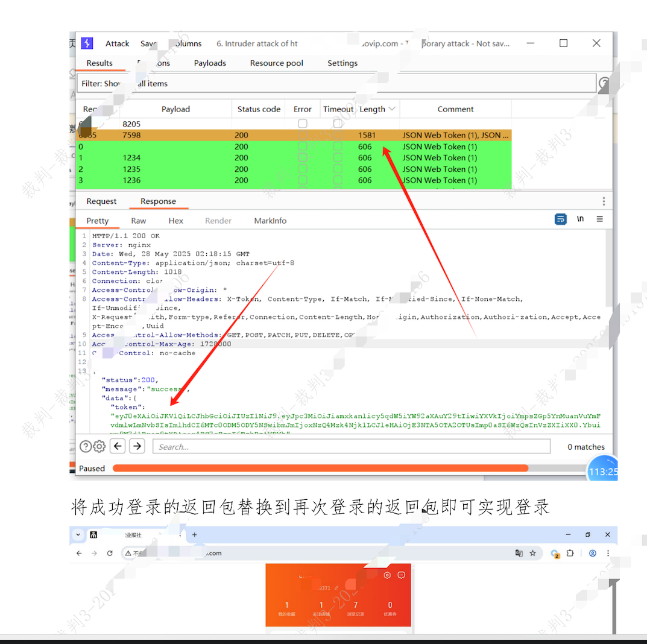Sort by Timeout column header

[338, 109]
